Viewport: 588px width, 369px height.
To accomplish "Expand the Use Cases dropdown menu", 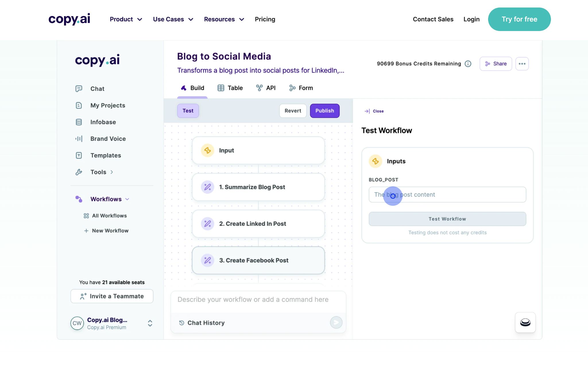I will coord(173,19).
